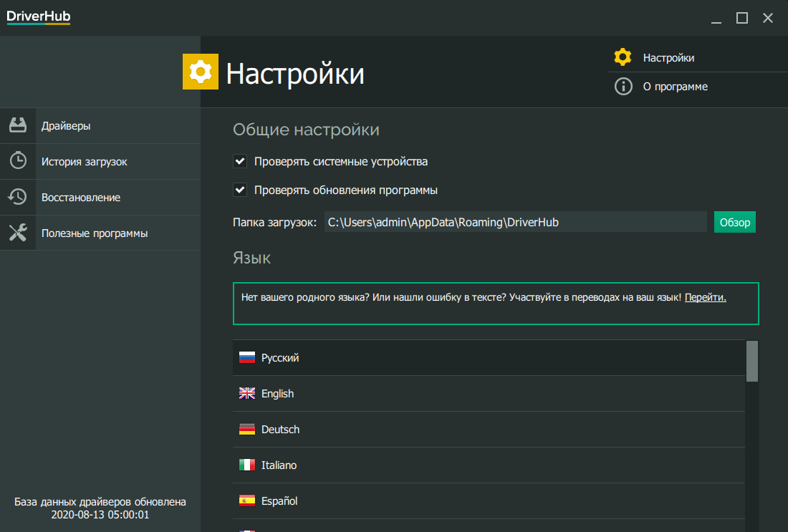788x532 pixels.
Task: Click the Восстановление restore icon
Action: pyautogui.click(x=18, y=196)
